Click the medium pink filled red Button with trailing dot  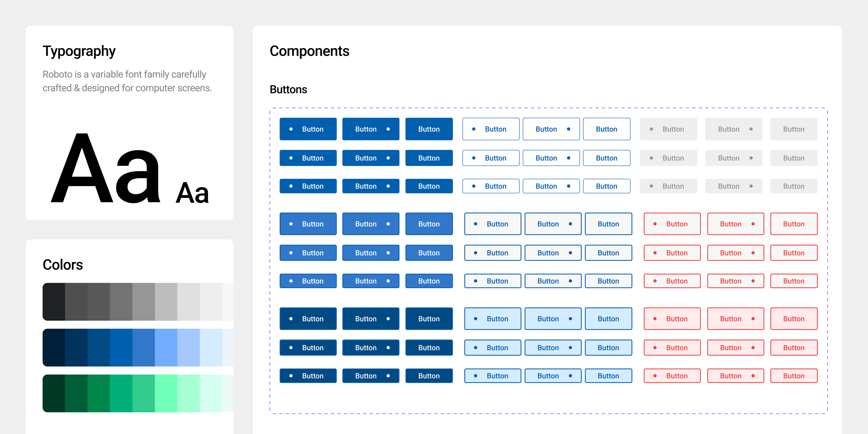tap(736, 348)
